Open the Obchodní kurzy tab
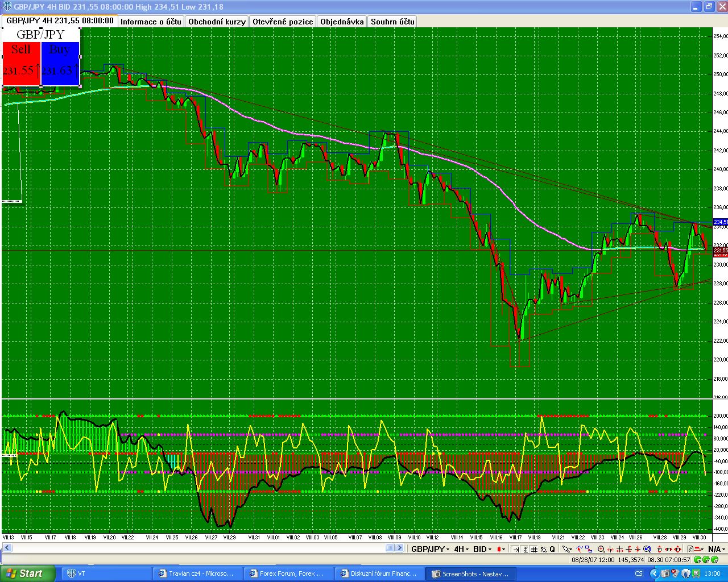 coord(217,22)
